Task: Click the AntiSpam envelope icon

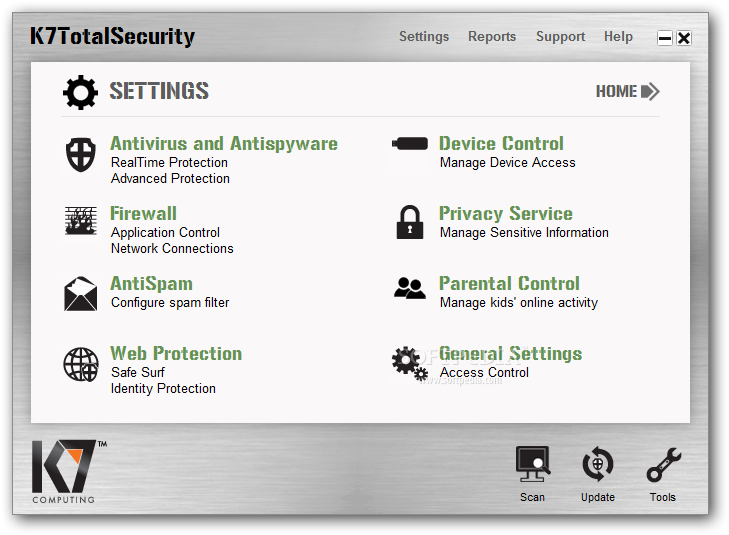Action: coord(80,294)
